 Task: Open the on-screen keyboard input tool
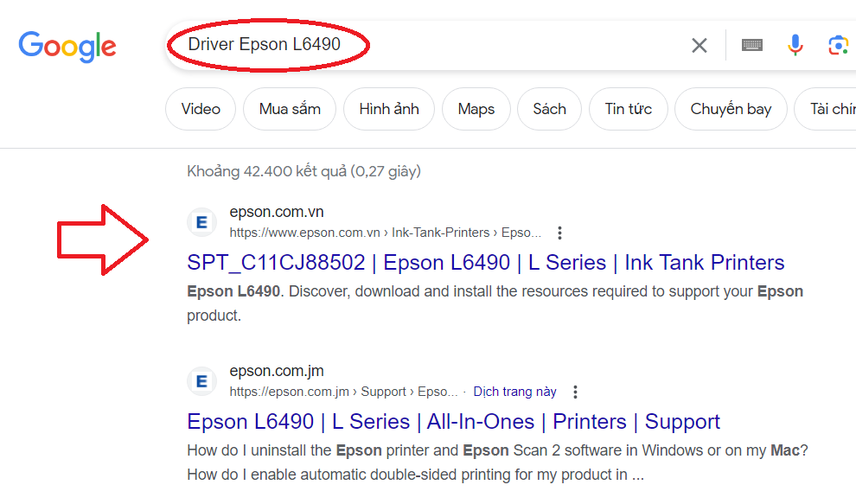point(752,46)
